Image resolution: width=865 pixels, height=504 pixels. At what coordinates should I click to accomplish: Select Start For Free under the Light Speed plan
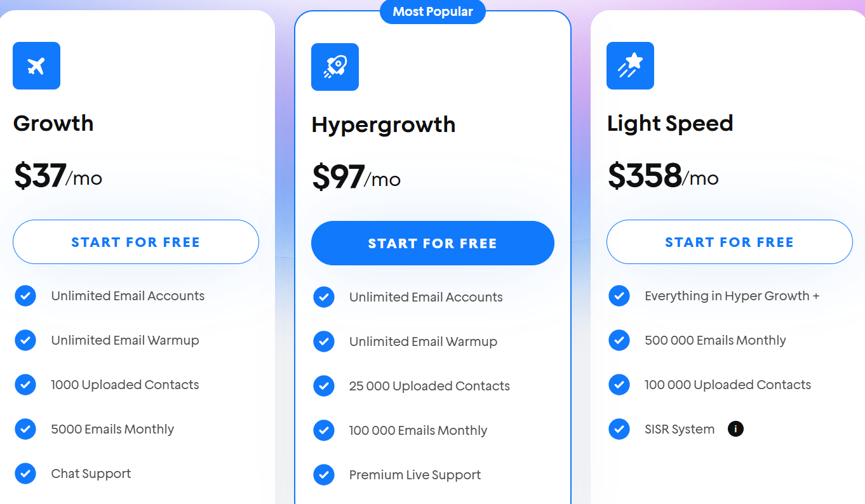[x=729, y=242]
